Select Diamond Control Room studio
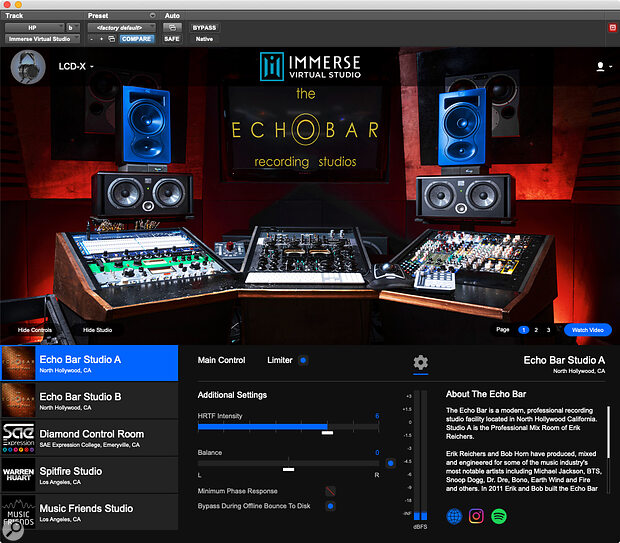Image resolution: width=620 pixels, height=543 pixels. coord(89,437)
